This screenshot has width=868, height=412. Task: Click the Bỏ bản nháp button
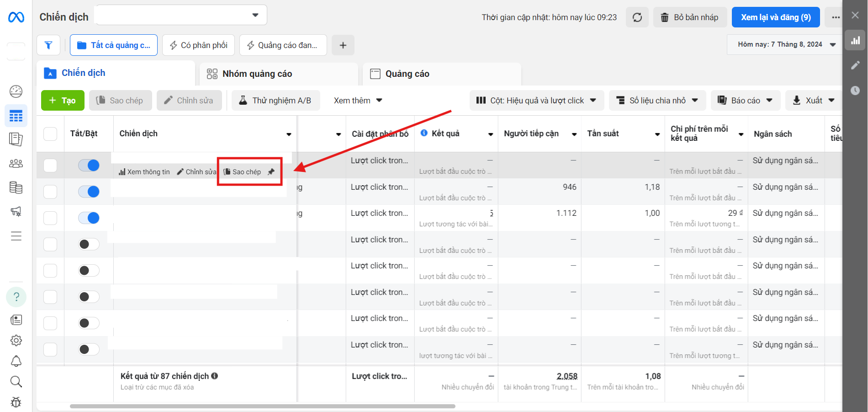[690, 17]
